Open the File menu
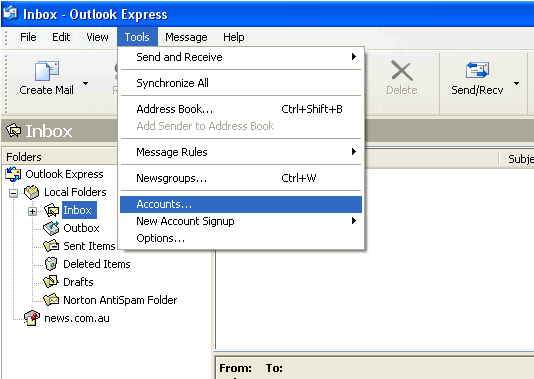Image resolution: width=534 pixels, height=379 pixels. pos(28,37)
